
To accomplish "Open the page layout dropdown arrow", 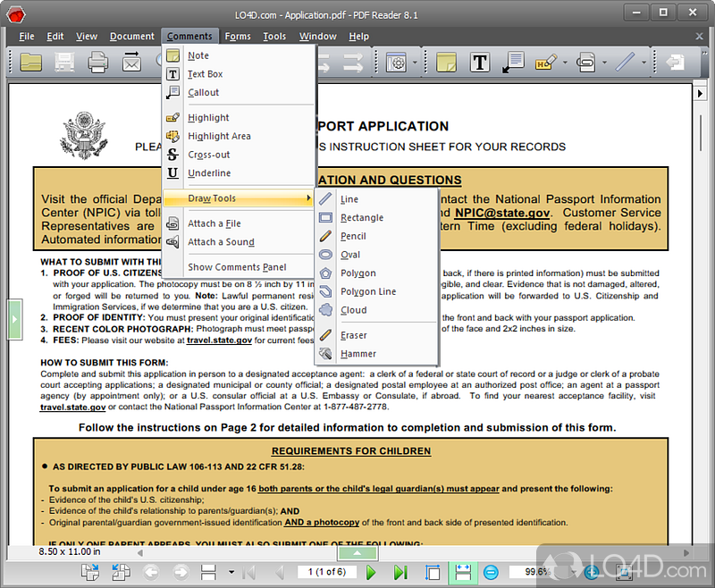I will tap(231, 572).
